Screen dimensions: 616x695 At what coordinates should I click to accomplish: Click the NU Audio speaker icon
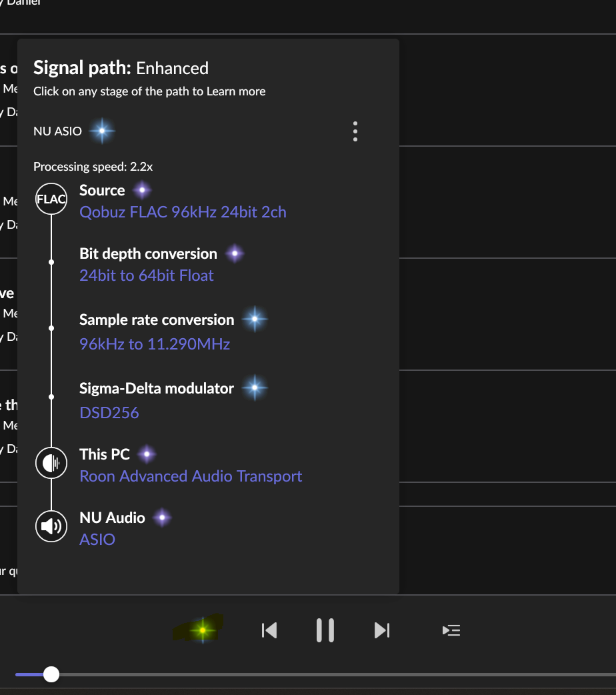click(x=51, y=526)
